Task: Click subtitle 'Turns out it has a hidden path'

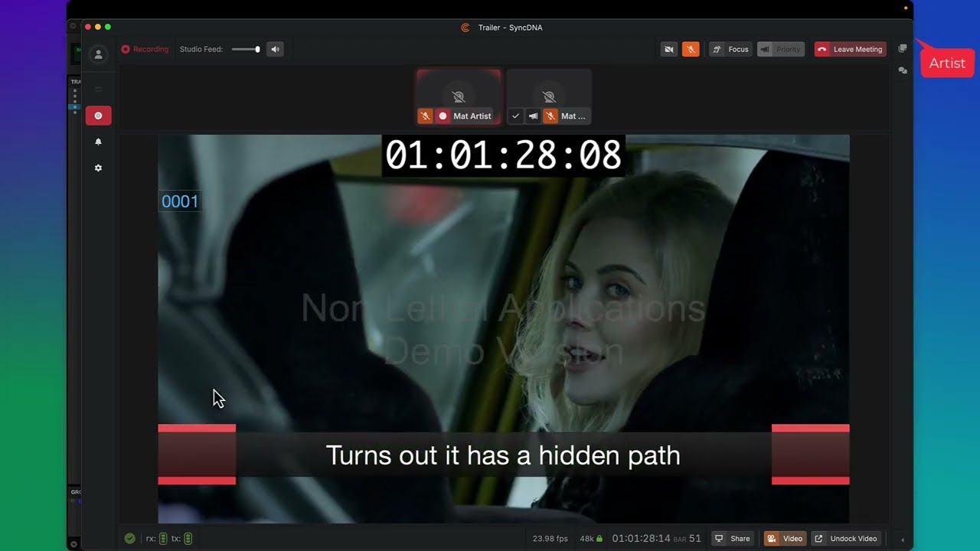Action: coord(503,455)
